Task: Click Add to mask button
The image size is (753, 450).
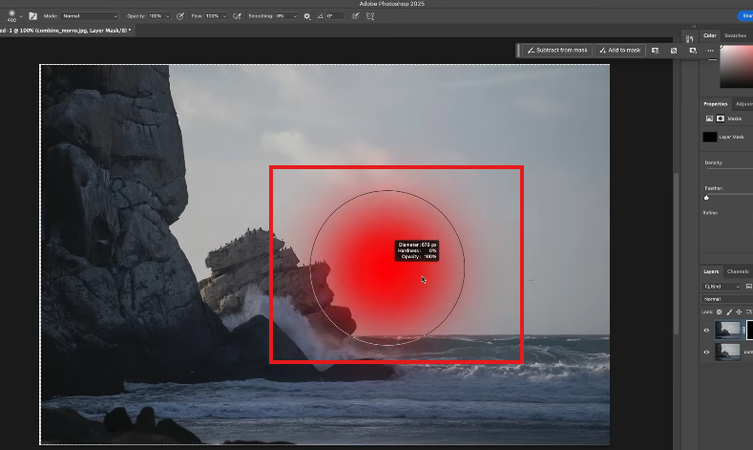Action: (620, 50)
